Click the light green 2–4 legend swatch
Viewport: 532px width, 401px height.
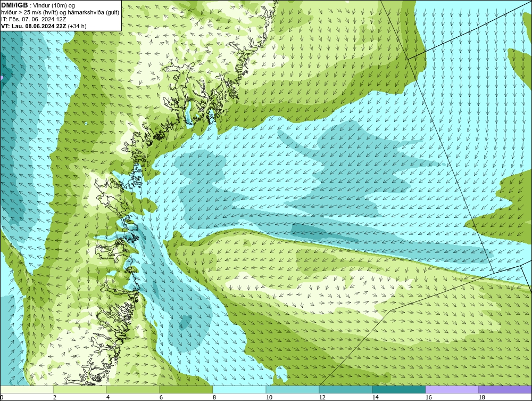point(80,389)
